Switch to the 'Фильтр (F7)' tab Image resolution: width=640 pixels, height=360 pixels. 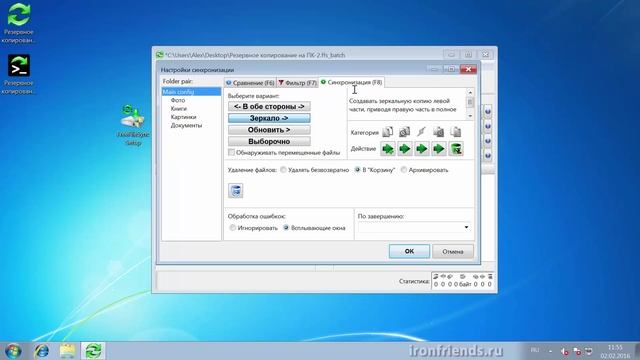pos(298,83)
